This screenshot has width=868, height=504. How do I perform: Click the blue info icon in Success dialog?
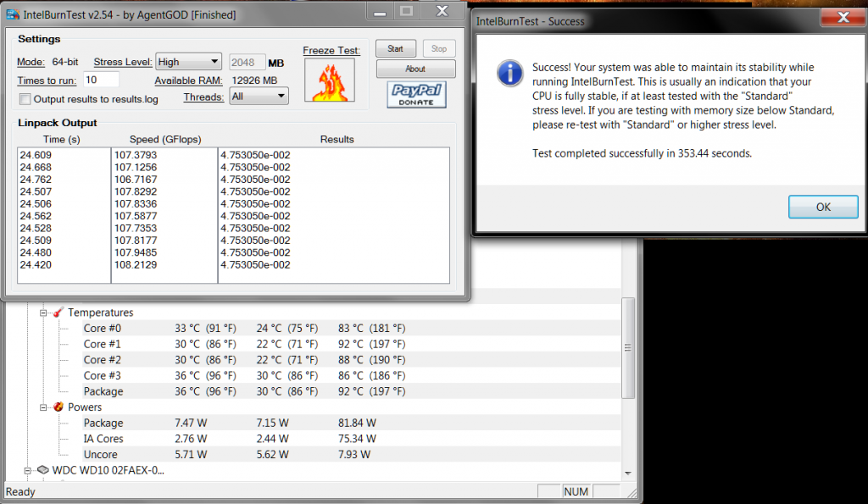tap(509, 74)
